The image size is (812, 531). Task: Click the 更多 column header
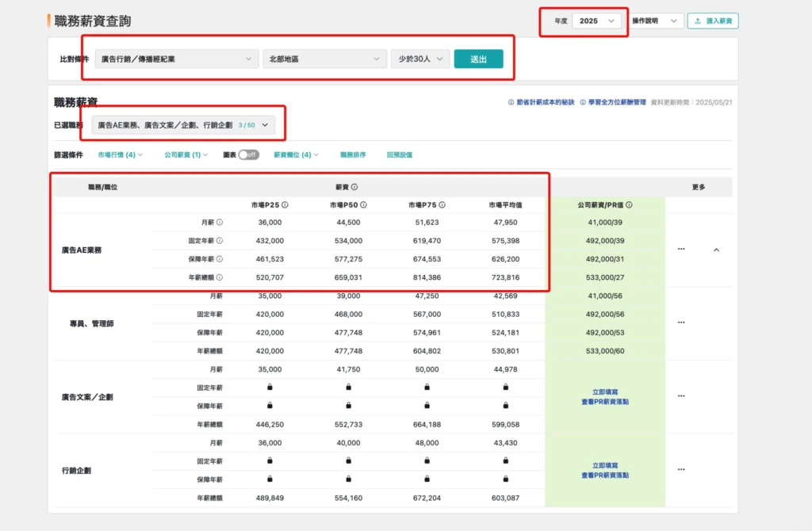[699, 187]
